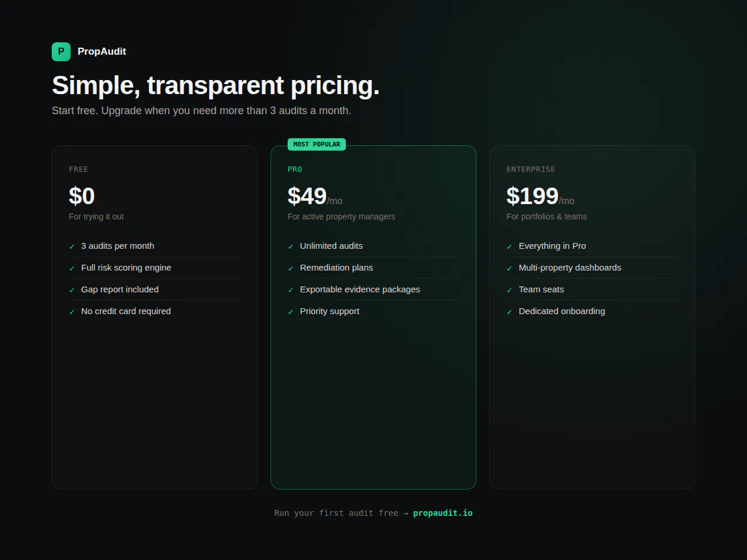Screen dimensions: 747x560
Task: Open the propaudit.io link
Action: pos(443,513)
